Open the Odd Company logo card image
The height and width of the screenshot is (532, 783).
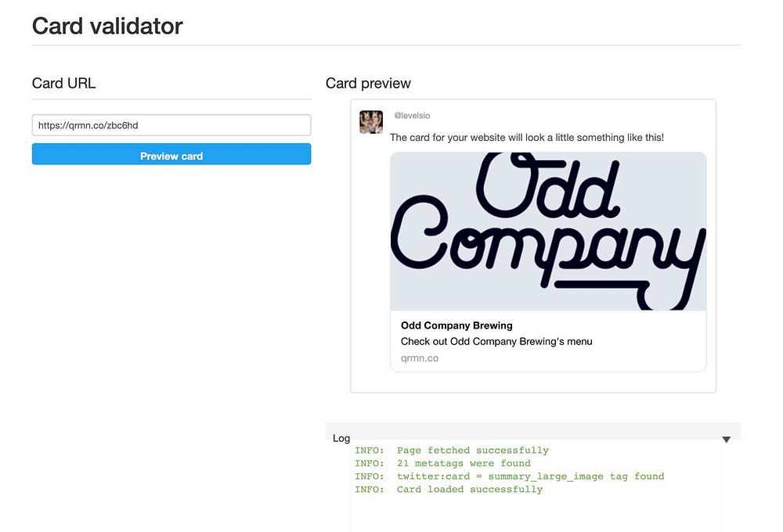pyautogui.click(x=548, y=232)
